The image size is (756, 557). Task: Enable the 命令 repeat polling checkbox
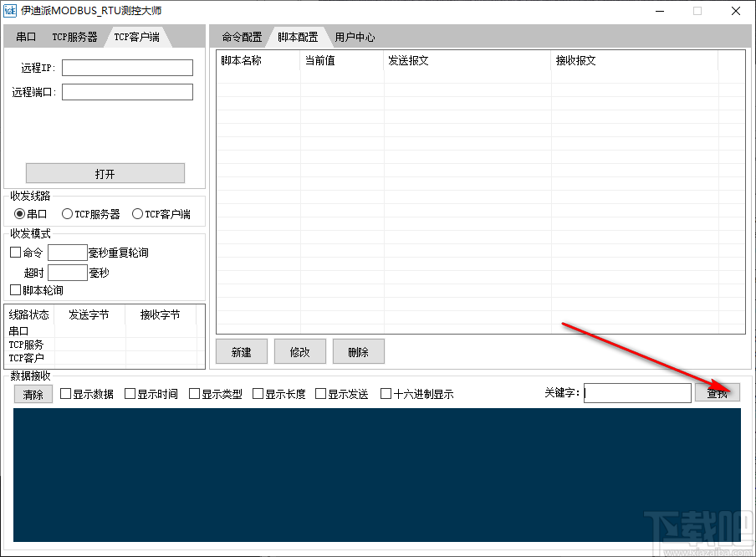tap(15, 252)
